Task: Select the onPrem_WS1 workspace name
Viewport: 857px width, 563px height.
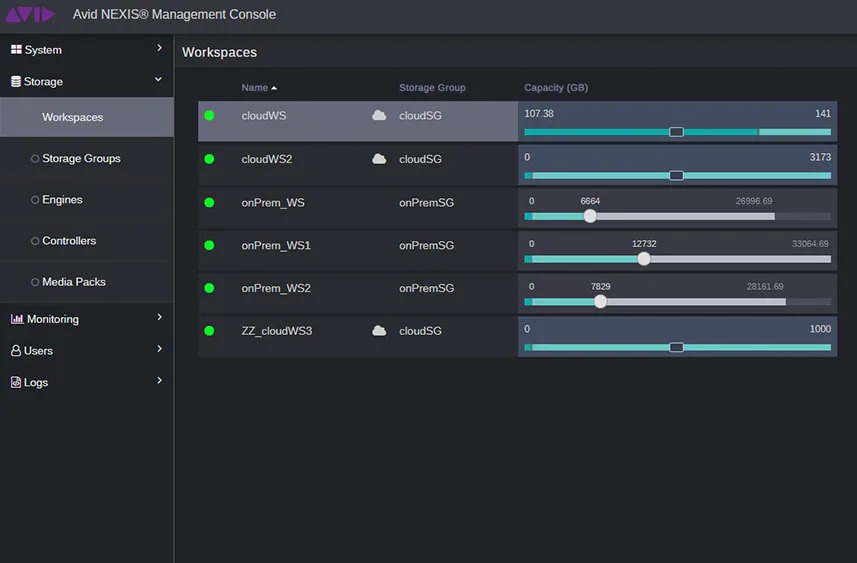Action: 276,245
